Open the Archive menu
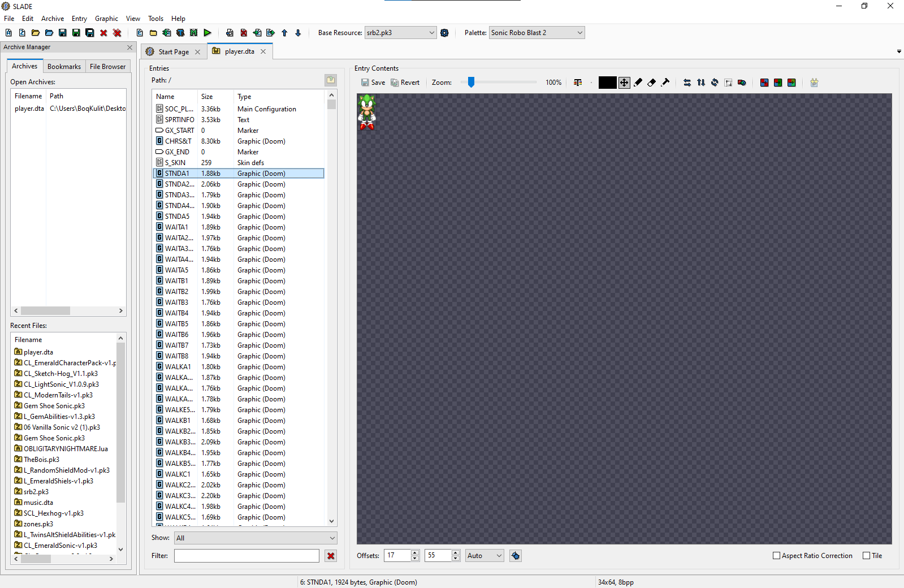This screenshot has width=904, height=588. pyautogui.click(x=53, y=19)
